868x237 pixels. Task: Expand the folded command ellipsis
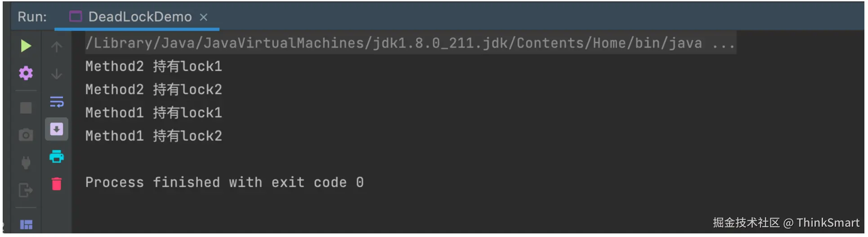[x=723, y=44]
